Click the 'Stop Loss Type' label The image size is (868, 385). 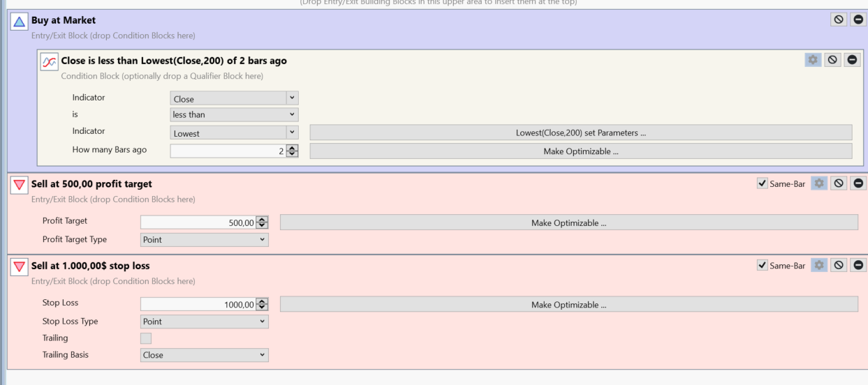71,322
